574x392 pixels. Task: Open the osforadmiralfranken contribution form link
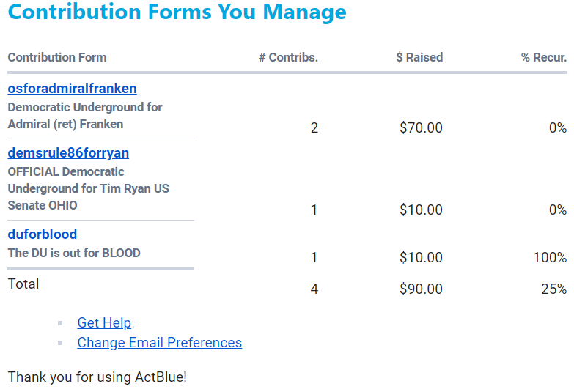72,89
